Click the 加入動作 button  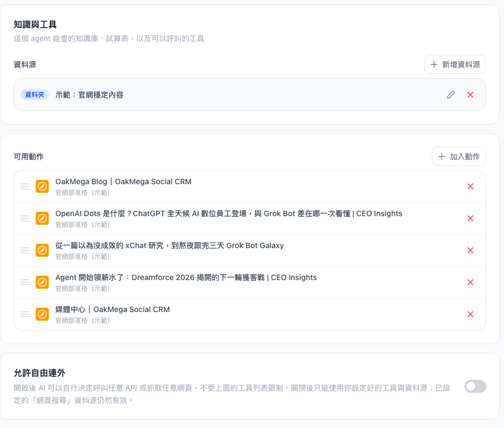tap(458, 157)
